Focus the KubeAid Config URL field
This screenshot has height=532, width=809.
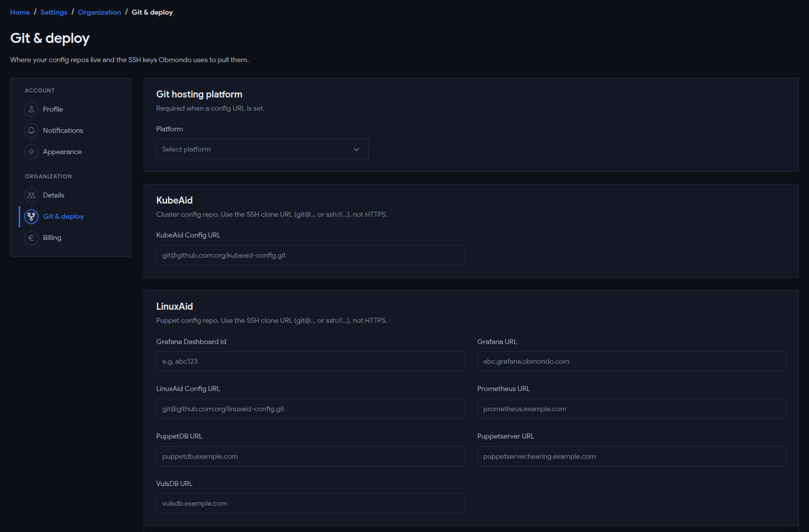click(310, 255)
